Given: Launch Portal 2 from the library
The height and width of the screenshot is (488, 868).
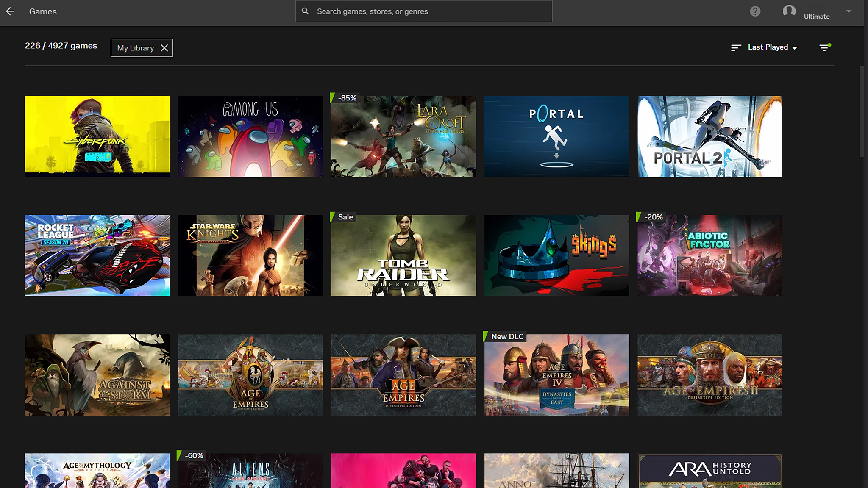Looking at the screenshot, I should coord(709,136).
